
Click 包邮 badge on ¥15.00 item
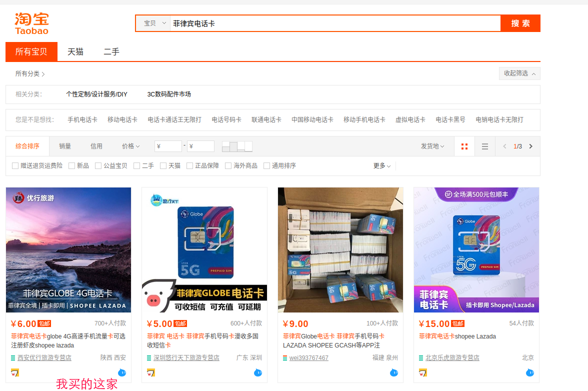[x=458, y=323]
